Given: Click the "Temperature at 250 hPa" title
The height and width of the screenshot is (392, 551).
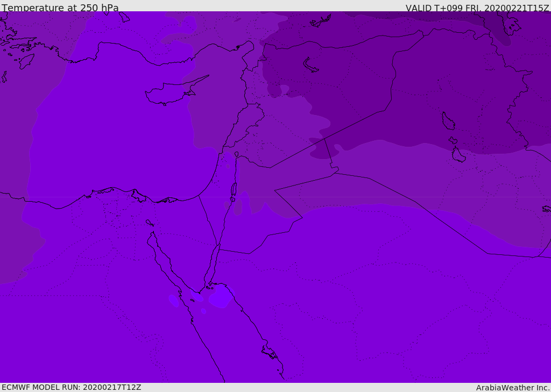Looking at the screenshot, I should point(60,8).
